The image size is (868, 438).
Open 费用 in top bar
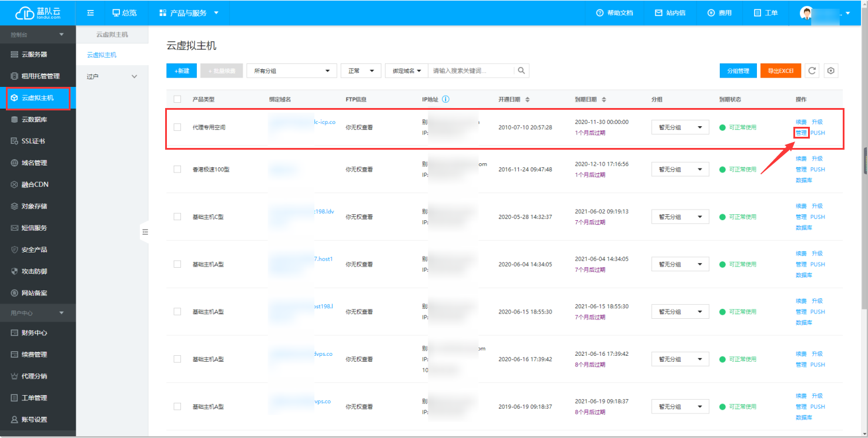pyautogui.click(x=720, y=13)
